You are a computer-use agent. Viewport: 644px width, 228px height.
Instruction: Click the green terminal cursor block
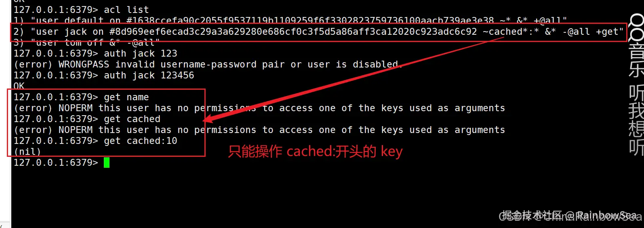point(107,163)
